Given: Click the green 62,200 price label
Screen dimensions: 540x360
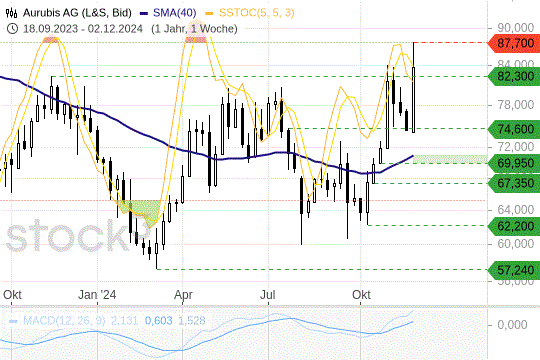Looking at the screenshot, I should tap(513, 226).
